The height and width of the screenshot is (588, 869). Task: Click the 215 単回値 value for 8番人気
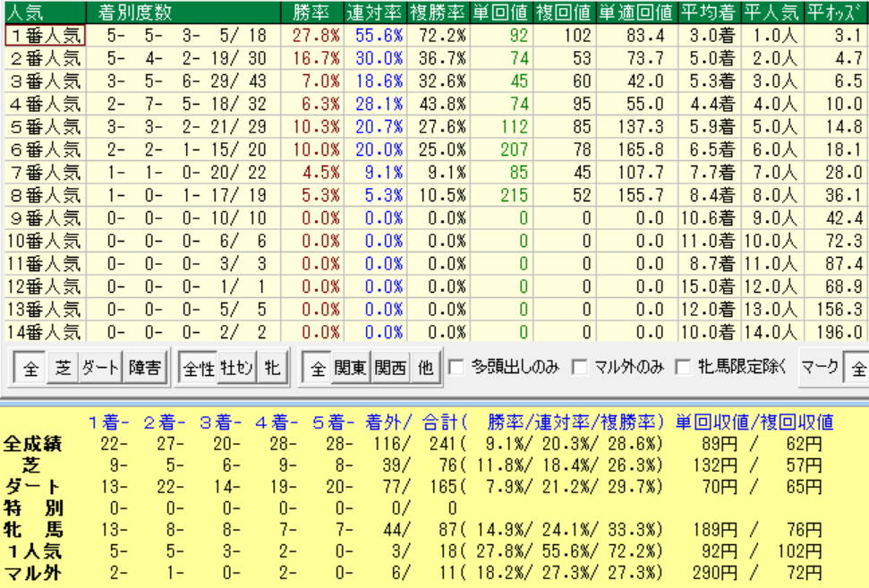(x=514, y=194)
